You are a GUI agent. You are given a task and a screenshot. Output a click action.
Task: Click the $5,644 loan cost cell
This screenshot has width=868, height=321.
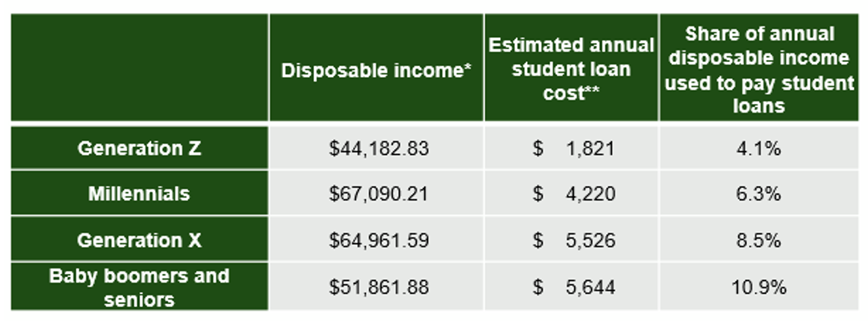click(x=573, y=287)
